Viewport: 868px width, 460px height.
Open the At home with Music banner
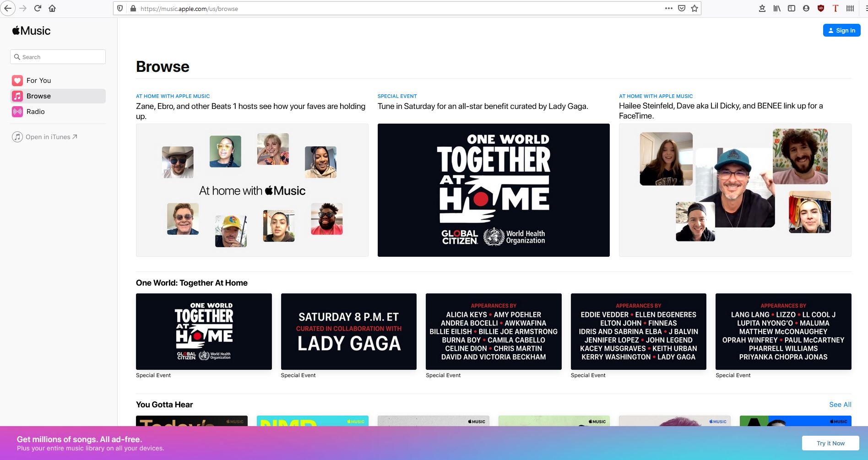(252, 190)
